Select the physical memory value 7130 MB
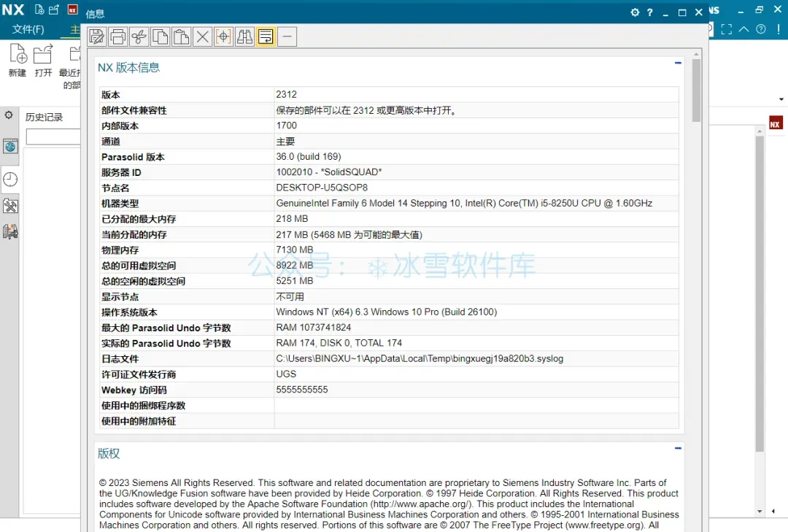The width and height of the screenshot is (788, 532). (295, 250)
